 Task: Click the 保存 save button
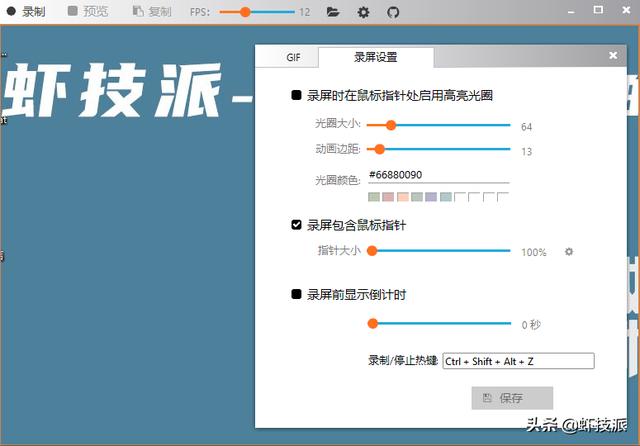pos(512,398)
